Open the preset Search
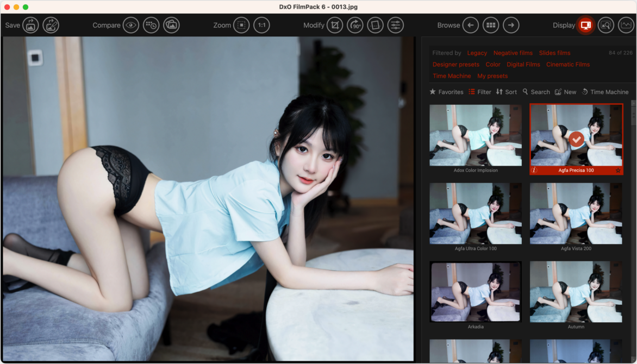This screenshot has height=364, width=637. (x=536, y=92)
